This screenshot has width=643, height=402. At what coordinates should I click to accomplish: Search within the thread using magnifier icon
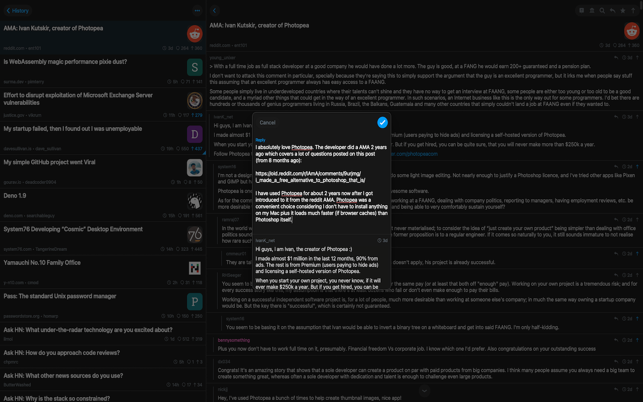pos(602,11)
